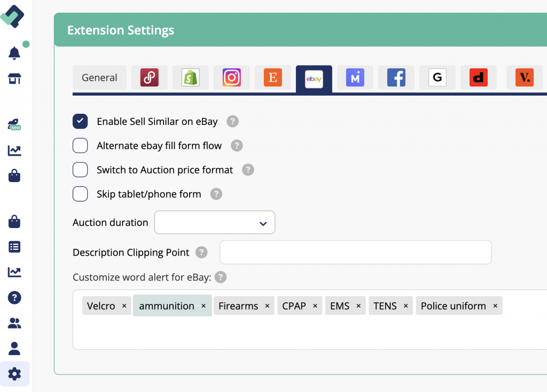The height and width of the screenshot is (392, 547).
Task: Select the ammunition tag text
Action: [x=167, y=306]
